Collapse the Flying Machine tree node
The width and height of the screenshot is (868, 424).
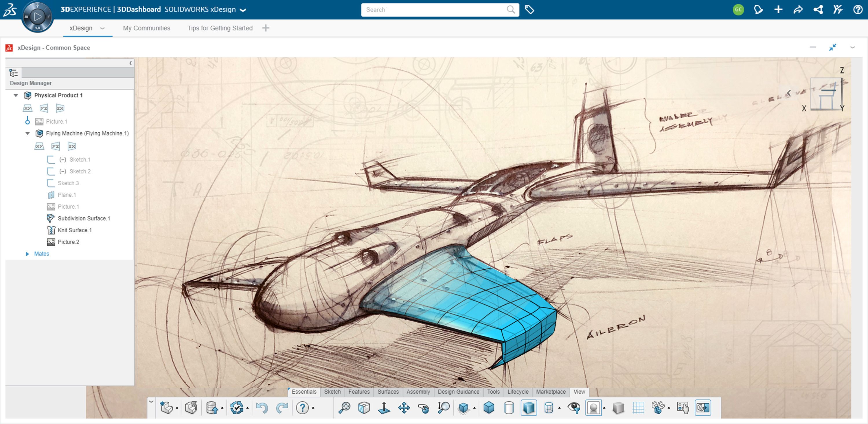click(x=27, y=134)
